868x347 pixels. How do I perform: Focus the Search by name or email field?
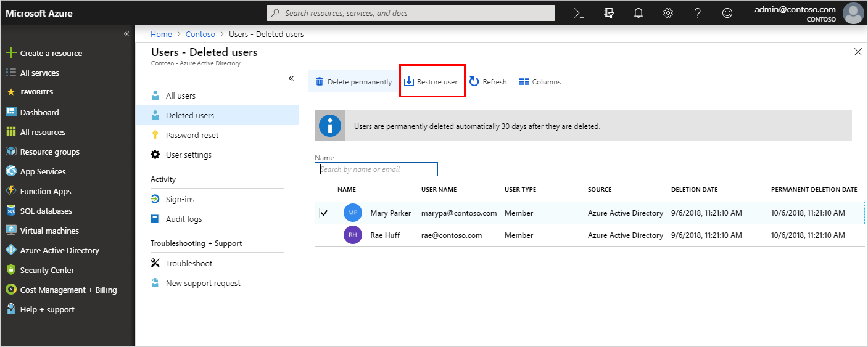click(x=376, y=169)
